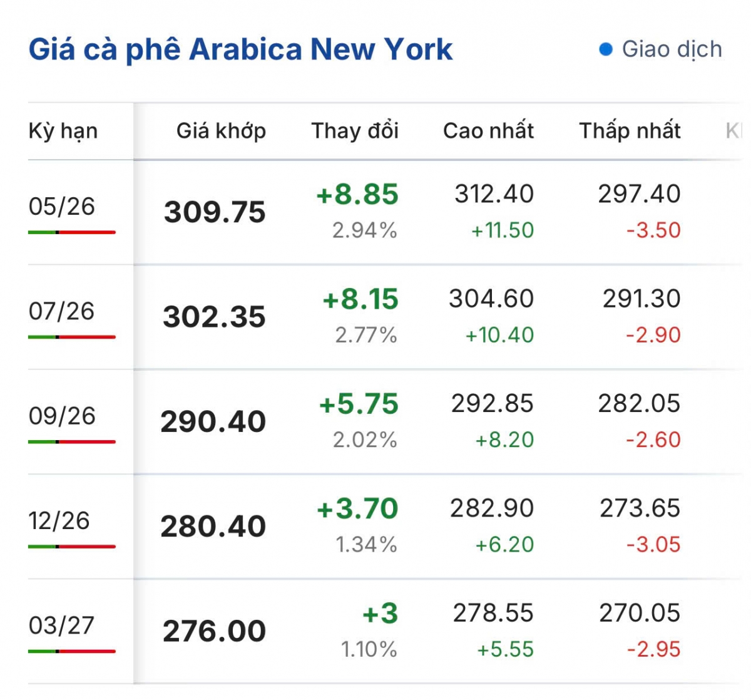751x700 pixels.
Task: Select the 12/26 futures contract
Action: pos(61,520)
